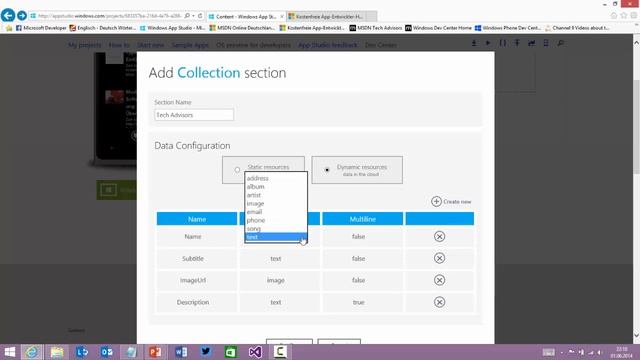Choose email from the type dropdown list

[276, 212]
